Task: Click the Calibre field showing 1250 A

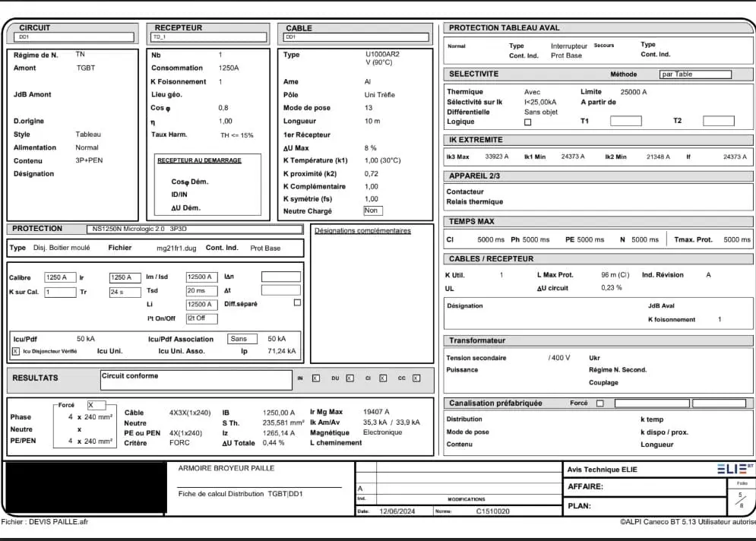Action: coord(60,277)
